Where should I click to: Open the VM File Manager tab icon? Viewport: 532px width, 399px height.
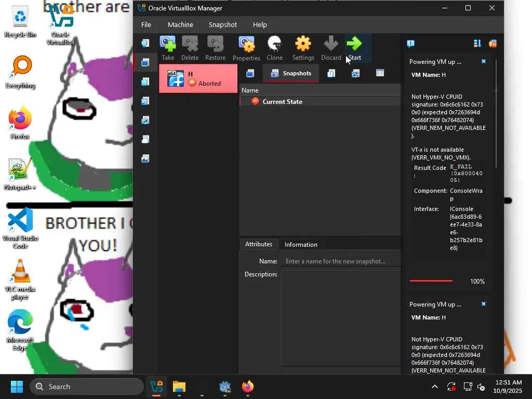tap(380, 73)
